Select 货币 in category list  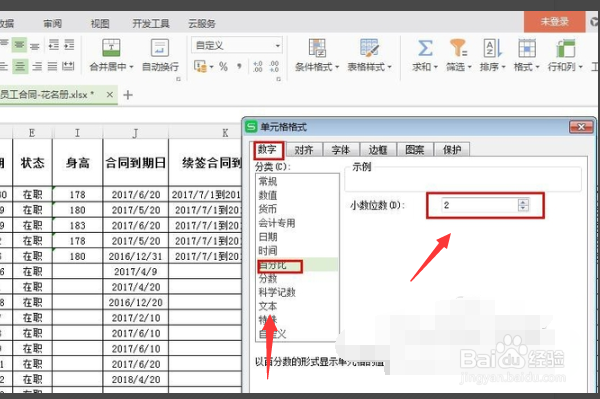(x=268, y=209)
